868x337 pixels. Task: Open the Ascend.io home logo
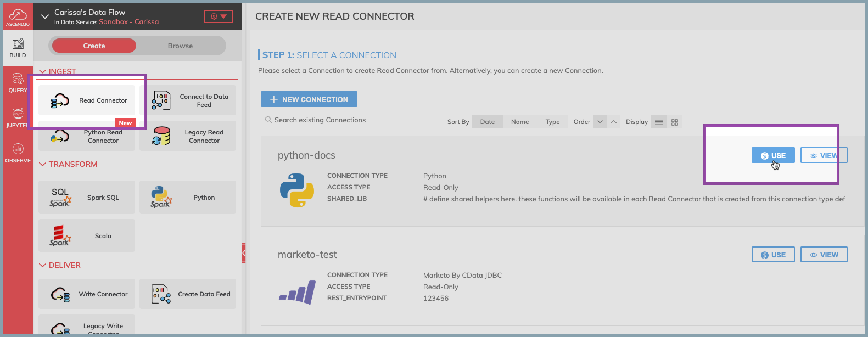click(x=18, y=16)
